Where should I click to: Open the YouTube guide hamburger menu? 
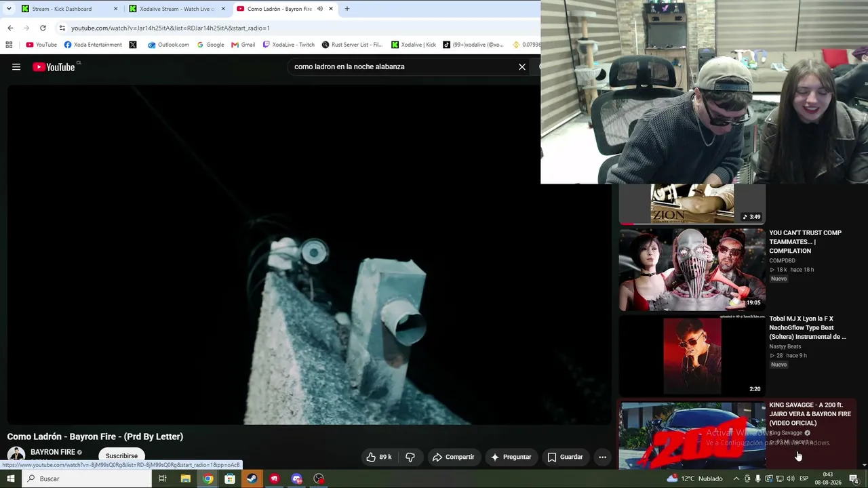pos(16,67)
